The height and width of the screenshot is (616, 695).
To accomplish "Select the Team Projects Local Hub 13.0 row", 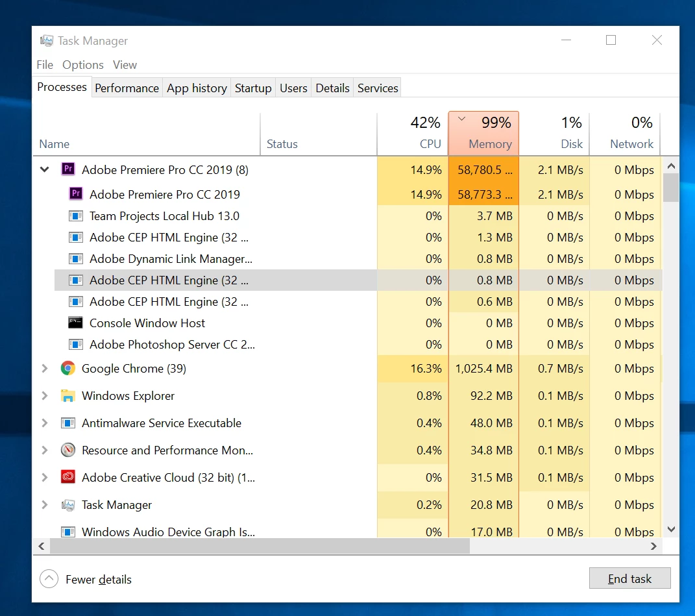I will tap(358, 216).
